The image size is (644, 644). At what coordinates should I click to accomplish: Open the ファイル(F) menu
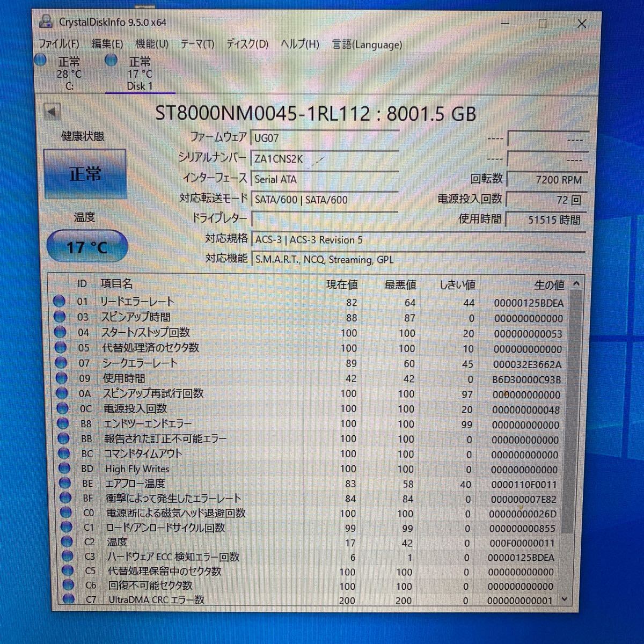59,44
